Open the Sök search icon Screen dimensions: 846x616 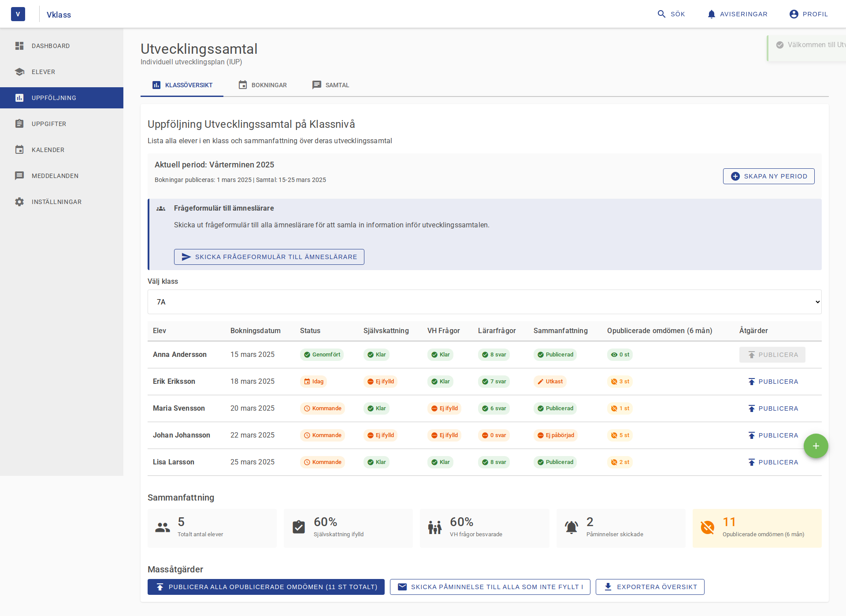[x=661, y=14]
